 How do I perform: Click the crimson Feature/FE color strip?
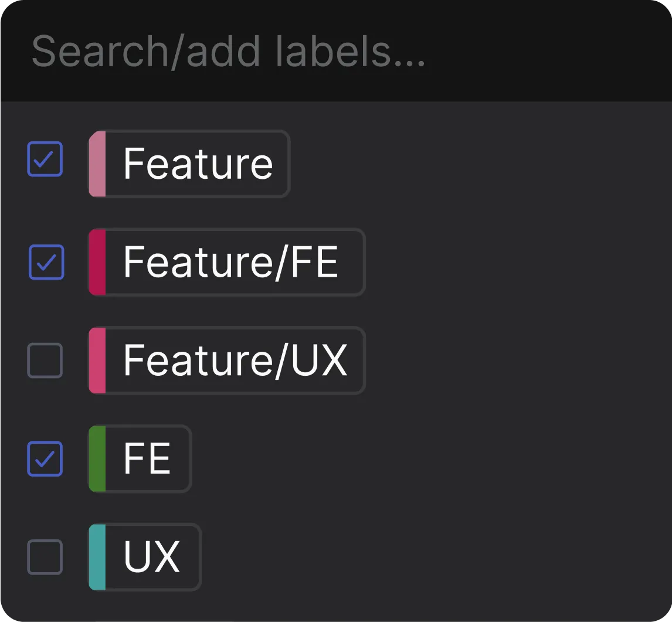pyautogui.click(x=97, y=262)
